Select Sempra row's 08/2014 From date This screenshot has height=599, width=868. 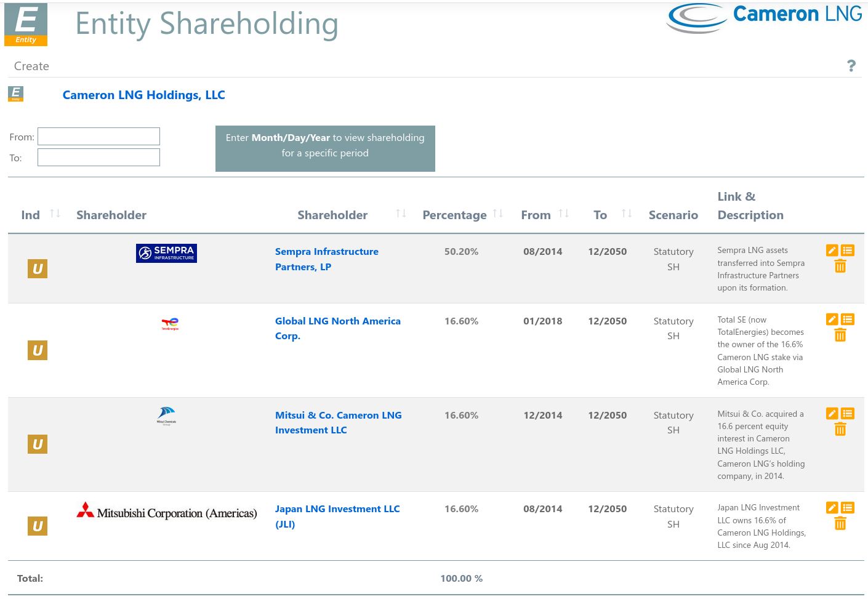542,251
